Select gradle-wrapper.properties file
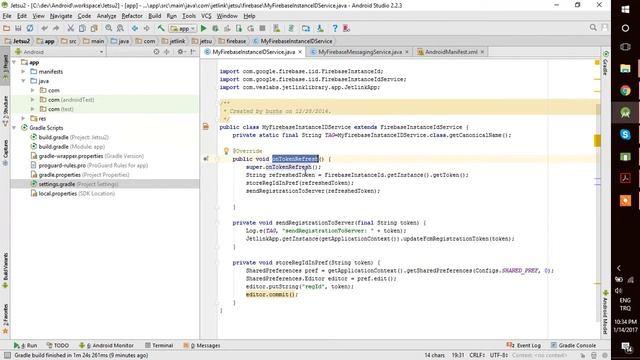 coord(87,156)
